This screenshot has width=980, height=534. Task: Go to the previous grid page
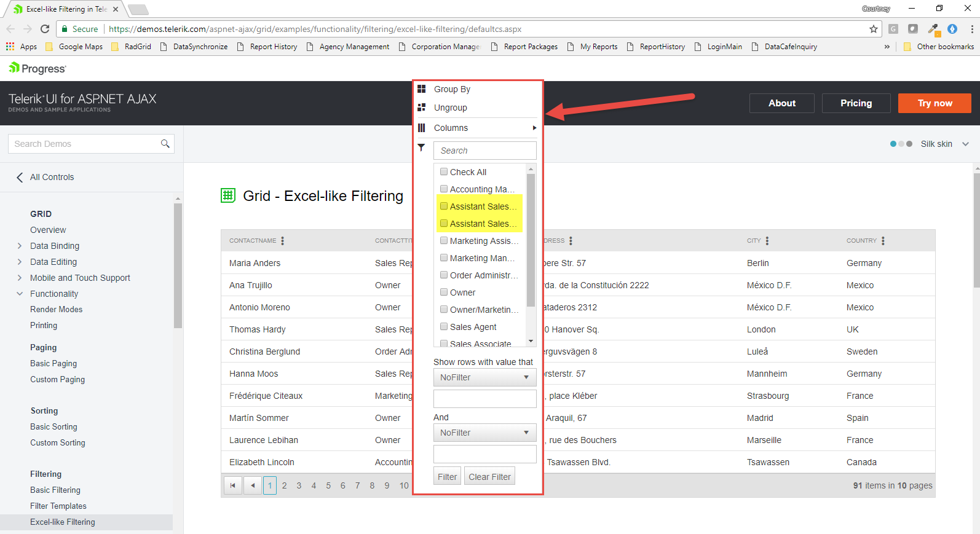click(x=252, y=485)
